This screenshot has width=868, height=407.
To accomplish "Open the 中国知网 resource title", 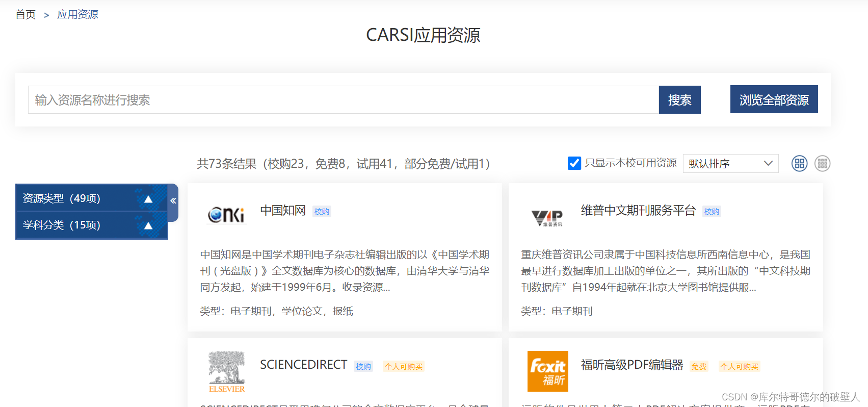I will (283, 210).
